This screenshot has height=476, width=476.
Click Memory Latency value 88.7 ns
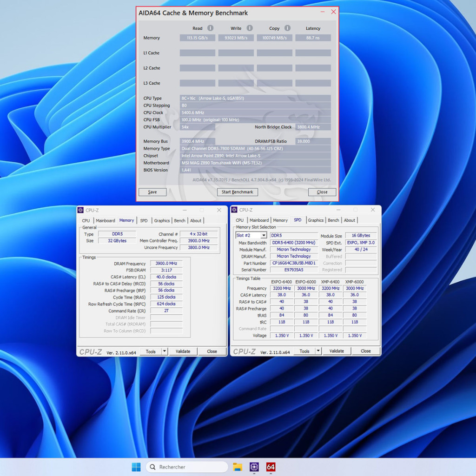click(x=313, y=38)
